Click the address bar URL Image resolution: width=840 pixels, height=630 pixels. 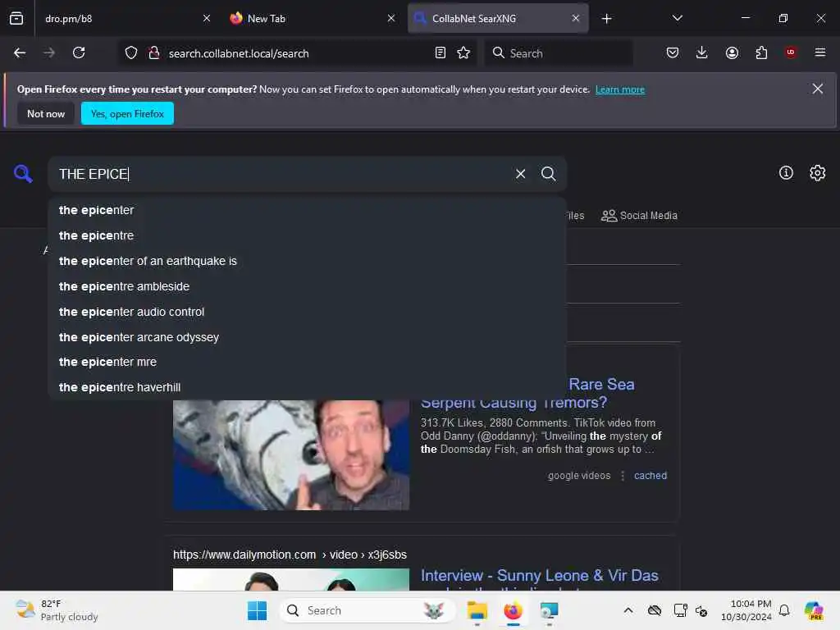tap(239, 53)
